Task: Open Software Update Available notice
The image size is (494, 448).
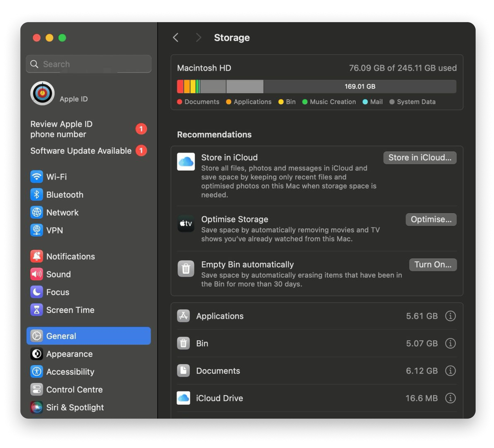Action: click(x=88, y=151)
